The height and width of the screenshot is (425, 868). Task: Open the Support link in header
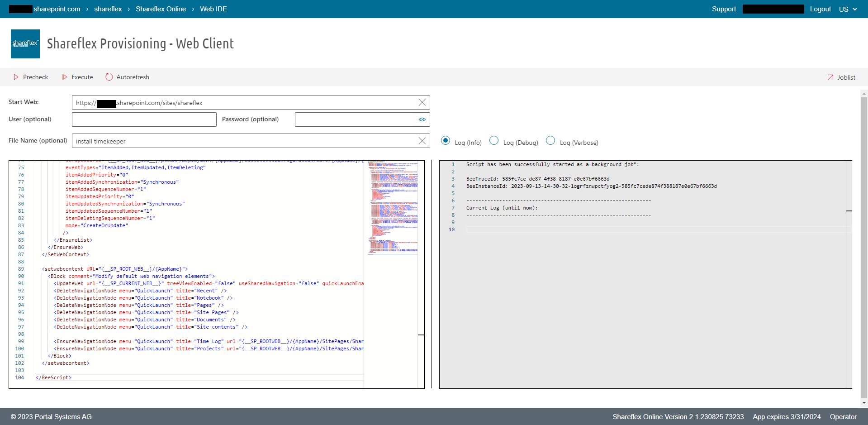pyautogui.click(x=724, y=9)
